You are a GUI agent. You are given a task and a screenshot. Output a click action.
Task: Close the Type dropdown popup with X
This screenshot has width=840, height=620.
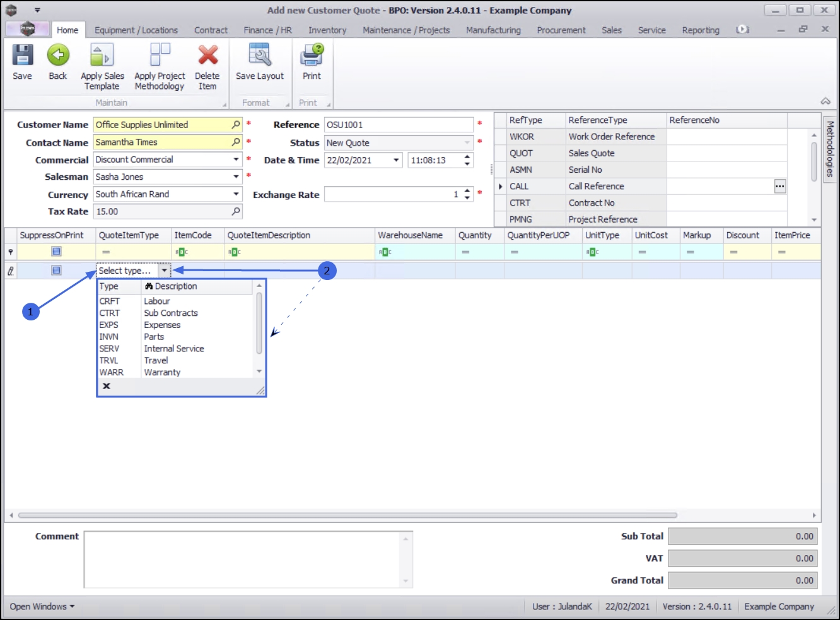click(x=107, y=386)
